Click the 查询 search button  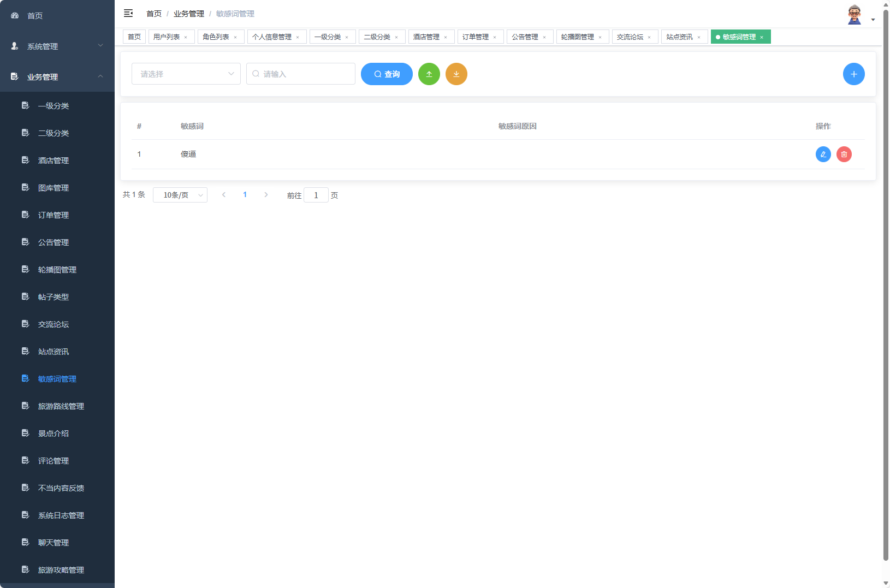[387, 74]
